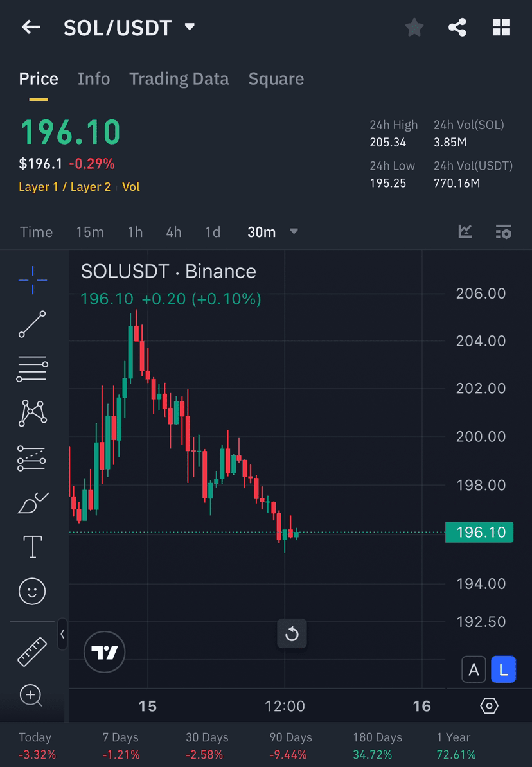The height and width of the screenshot is (767, 532).
Task: Switch to the Info tab
Action: 93,79
